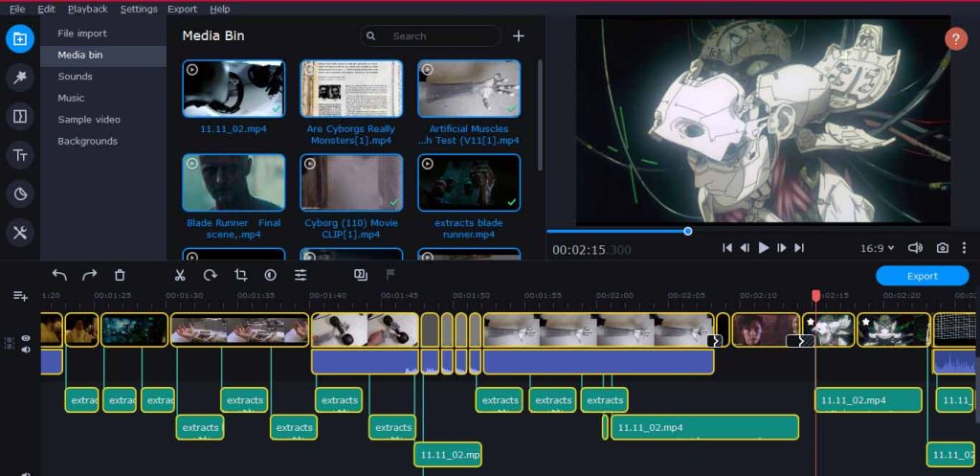980x476 pixels.
Task: Select the Sounds category
Action: click(x=75, y=77)
